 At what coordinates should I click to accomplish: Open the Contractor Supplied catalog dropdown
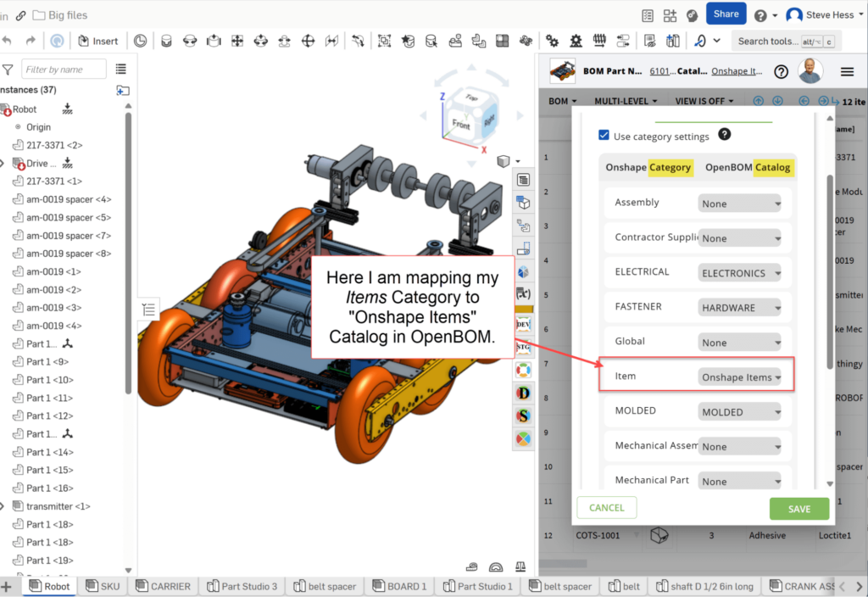(x=739, y=238)
